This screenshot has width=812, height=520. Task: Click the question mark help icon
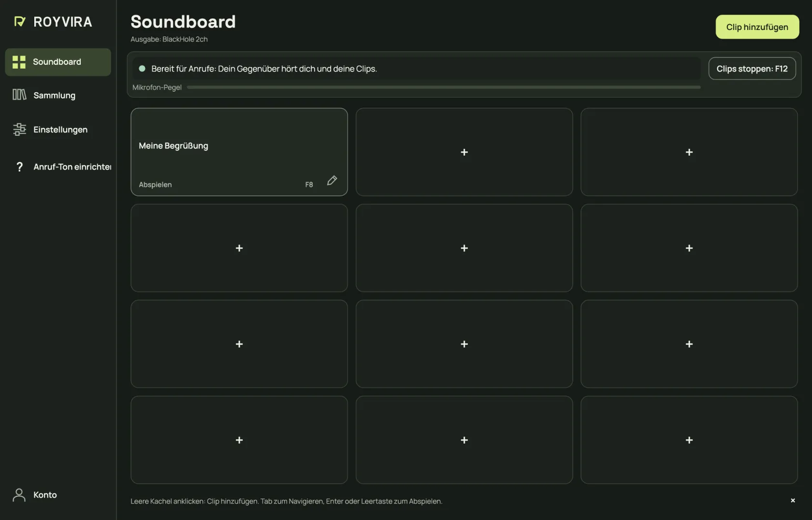click(x=19, y=167)
